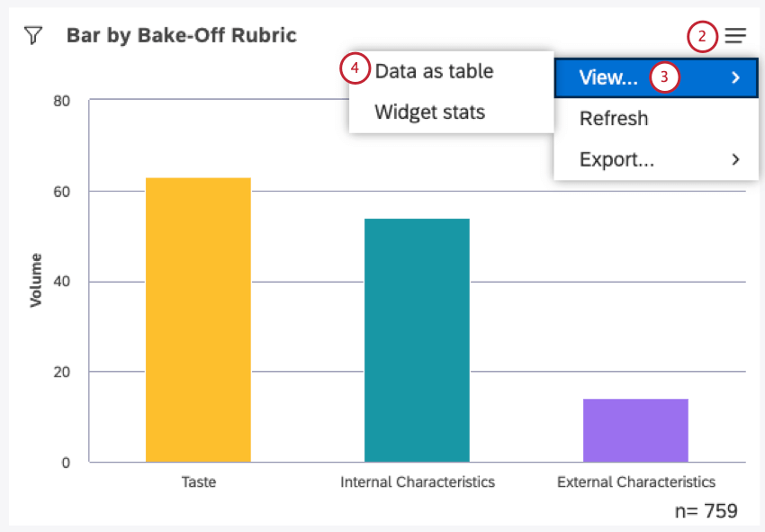The height and width of the screenshot is (532, 765).
Task: Click Refresh in widget menu
Action: (614, 119)
